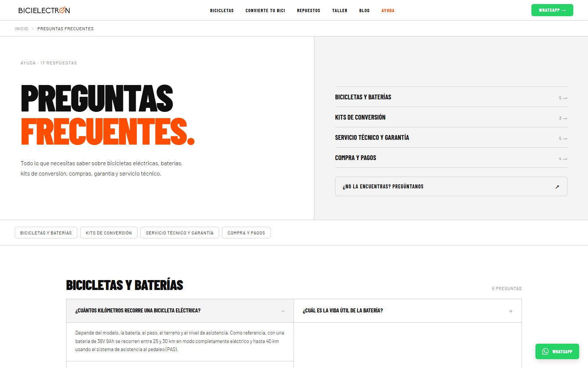Click the green WhatsApp header button

coord(552,10)
